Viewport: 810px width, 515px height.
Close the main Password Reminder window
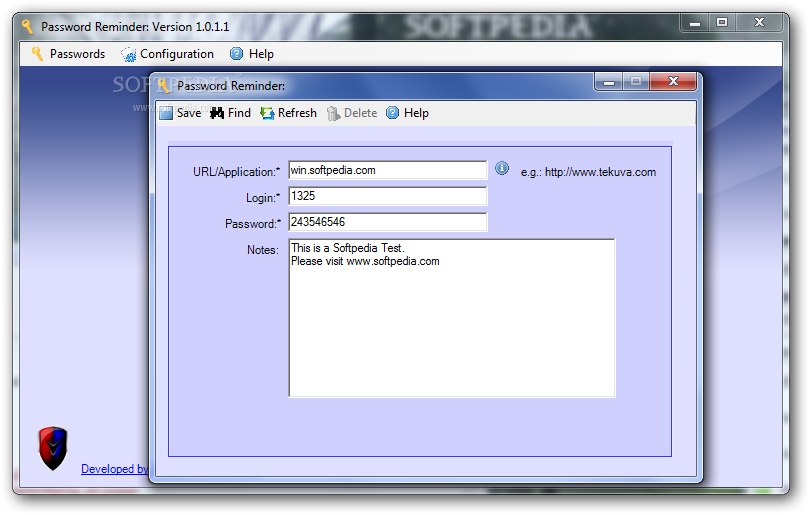coord(759,22)
